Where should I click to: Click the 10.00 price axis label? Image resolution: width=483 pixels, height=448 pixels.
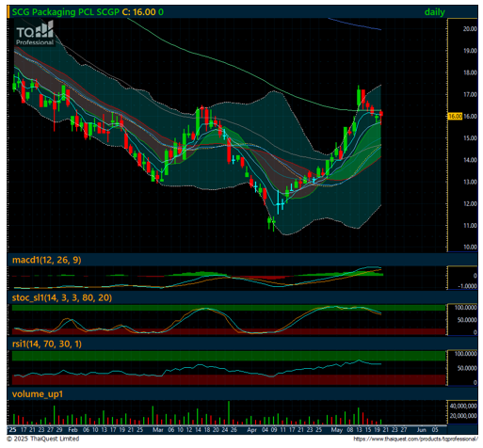click(x=470, y=248)
